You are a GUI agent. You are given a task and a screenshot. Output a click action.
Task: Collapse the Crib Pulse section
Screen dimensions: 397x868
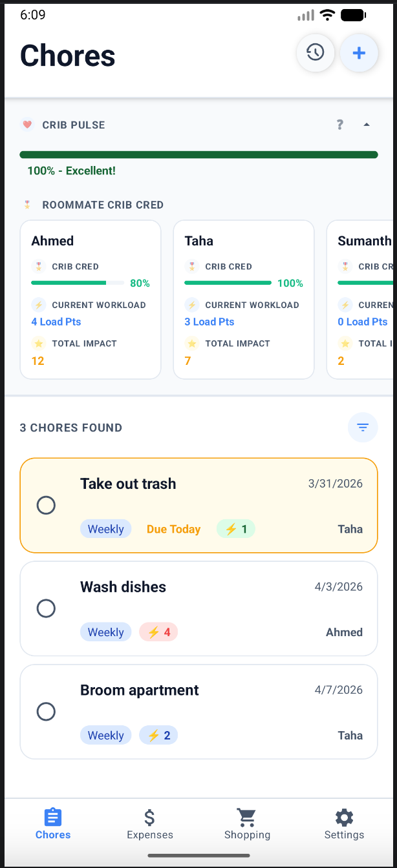point(366,125)
